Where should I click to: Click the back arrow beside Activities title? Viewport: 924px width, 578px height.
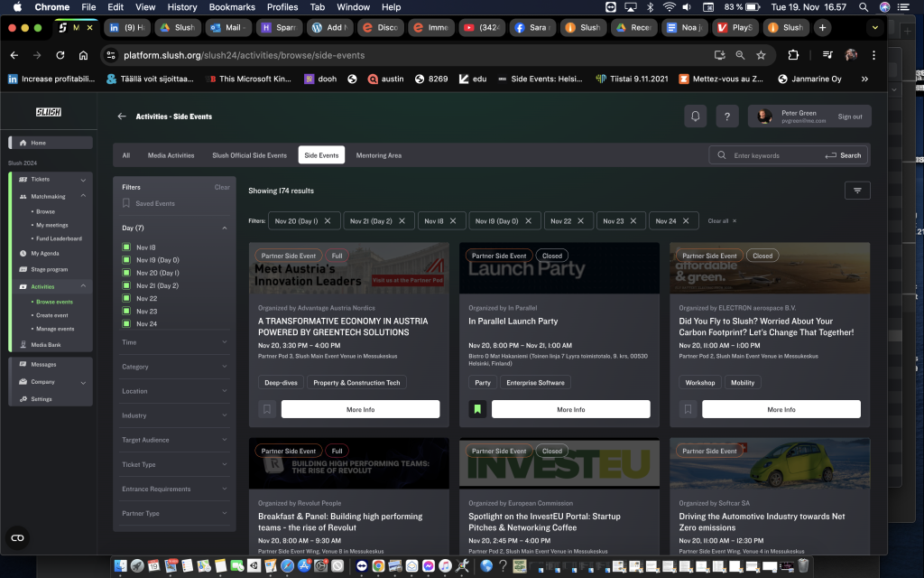tap(122, 117)
